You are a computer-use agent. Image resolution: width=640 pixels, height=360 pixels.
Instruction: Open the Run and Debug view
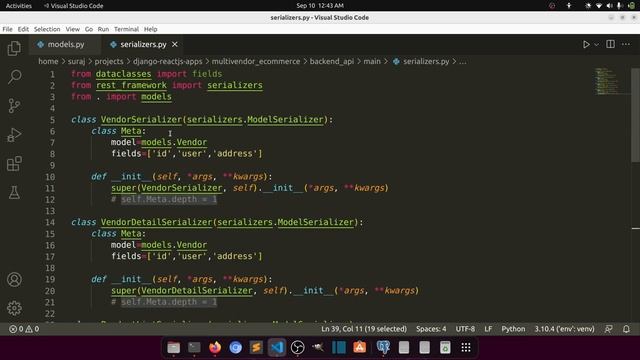click(x=14, y=135)
